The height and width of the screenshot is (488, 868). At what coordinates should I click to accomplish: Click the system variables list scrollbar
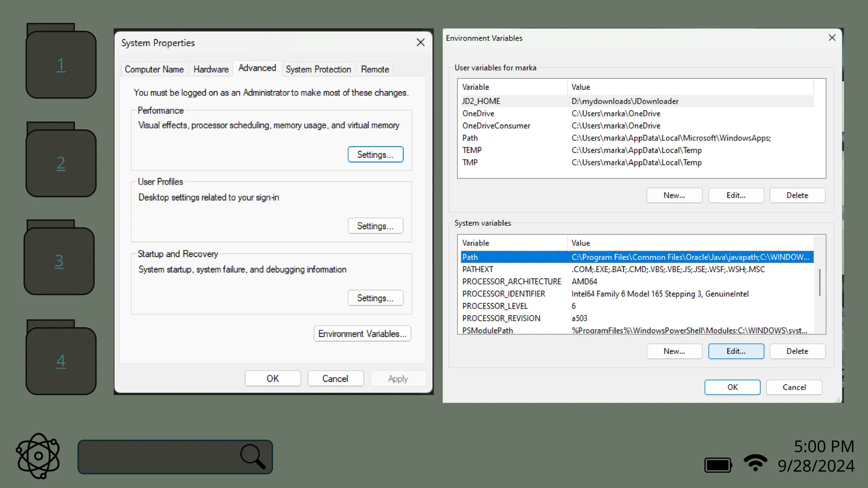[x=819, y=283]
